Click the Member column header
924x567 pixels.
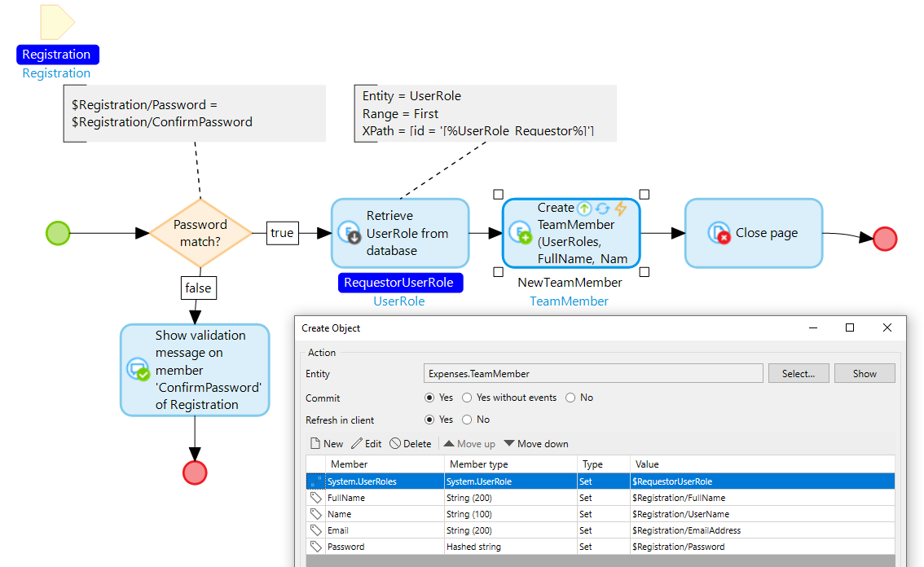[384, 464]
